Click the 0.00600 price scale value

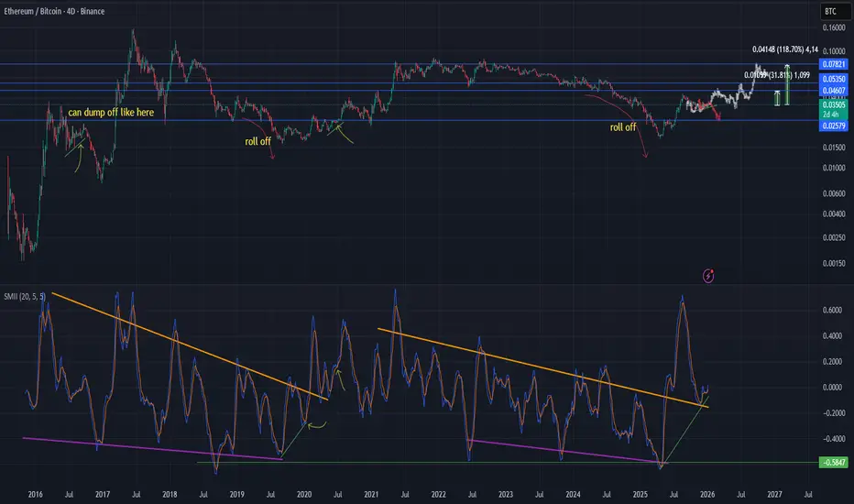pyautogui.click(x=833, y=194)
